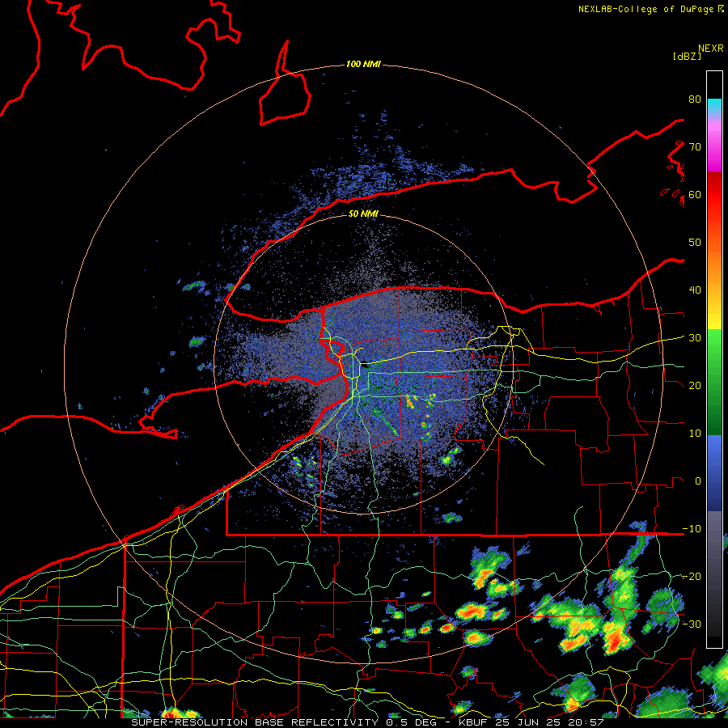Screen dimensions: 728x728
Task: Click the 40 value on the dBZ scale
Action: point(695,290)
